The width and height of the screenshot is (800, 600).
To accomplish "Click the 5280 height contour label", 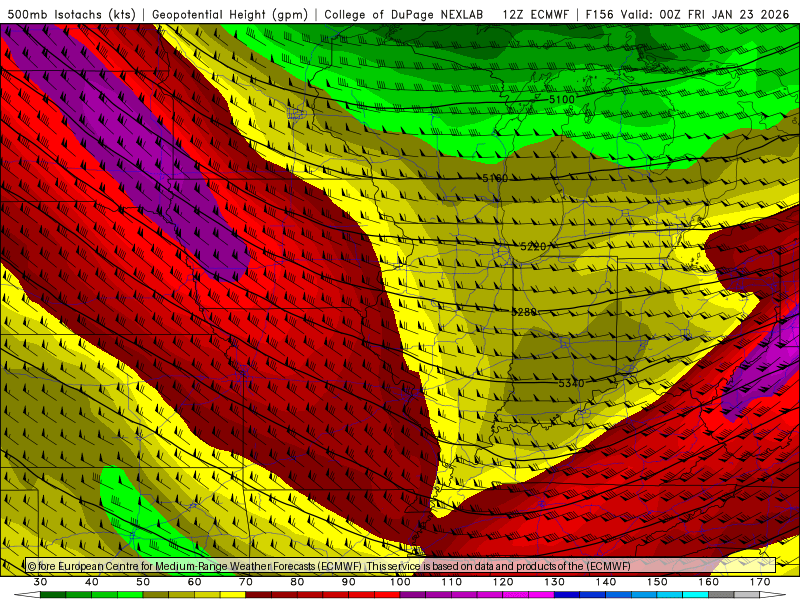I will pos(523,312).
